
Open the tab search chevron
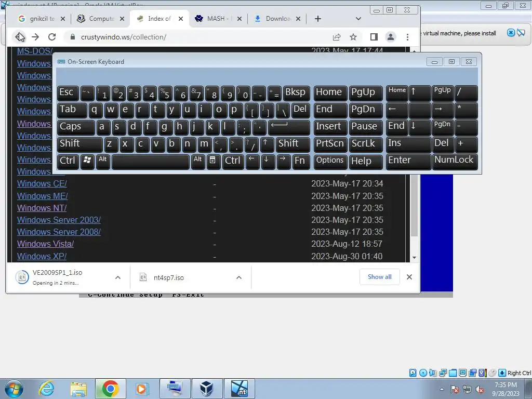coord(358,19)
